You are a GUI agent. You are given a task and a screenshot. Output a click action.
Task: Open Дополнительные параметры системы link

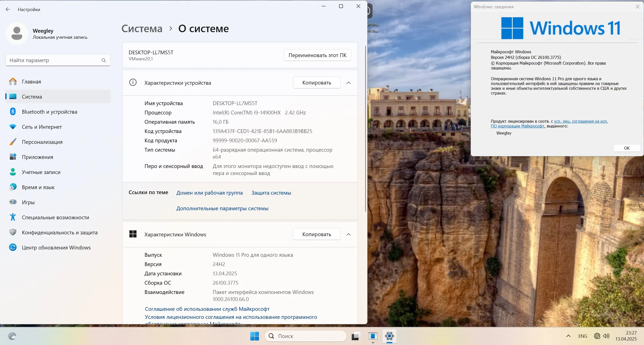222,208
